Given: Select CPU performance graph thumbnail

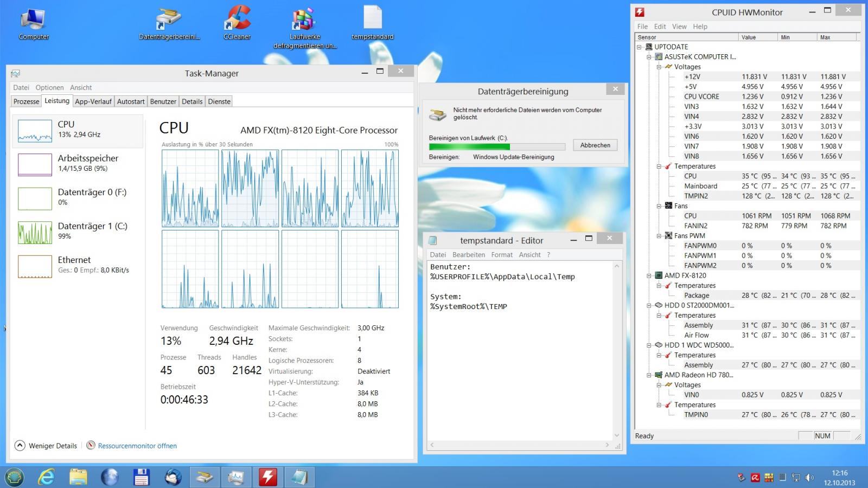Looking at the screenshot, I should point(35,131).
